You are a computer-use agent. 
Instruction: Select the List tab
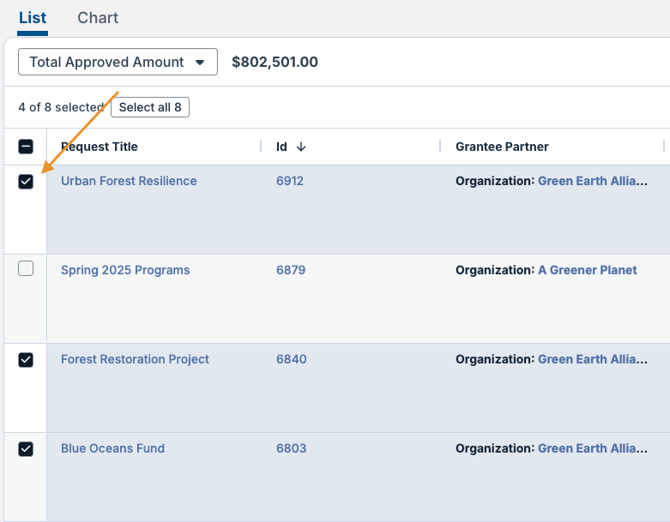click(32, 18)
